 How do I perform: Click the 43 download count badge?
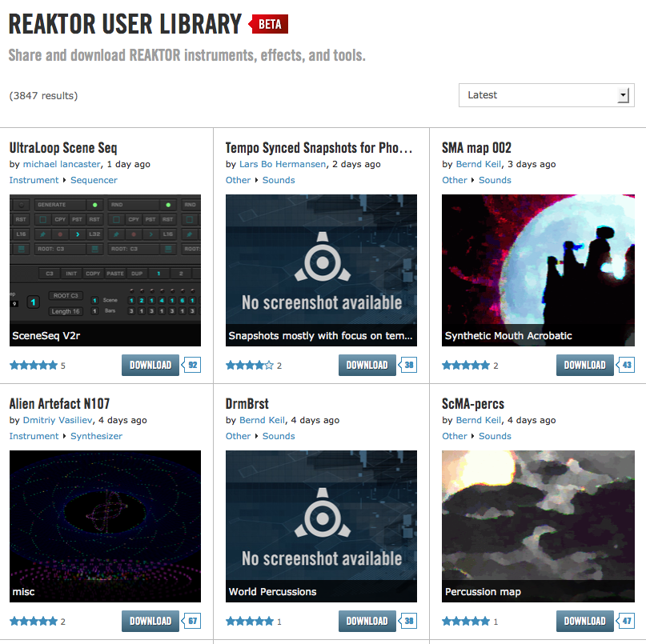[x=625, y=365]
